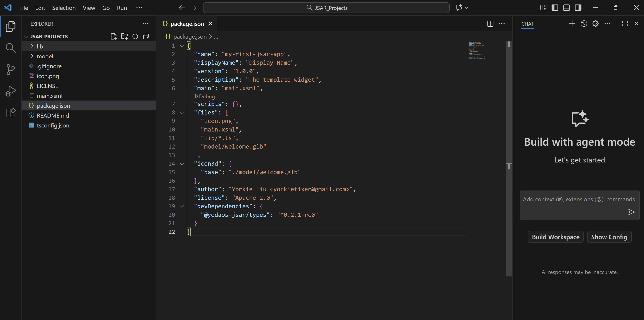Click the New File icon in Explorer
Image resolution: width=644 pixels, height=320 pixels.
click(113, 37)
